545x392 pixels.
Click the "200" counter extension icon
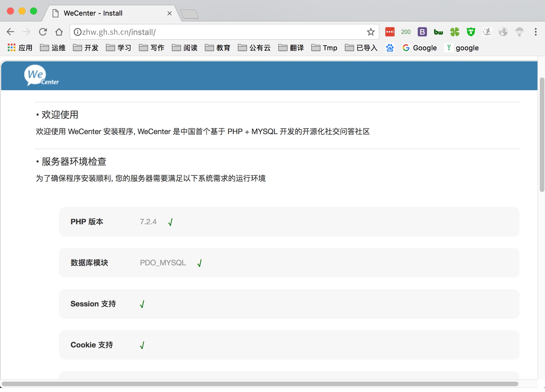click(x=406, y=32)
